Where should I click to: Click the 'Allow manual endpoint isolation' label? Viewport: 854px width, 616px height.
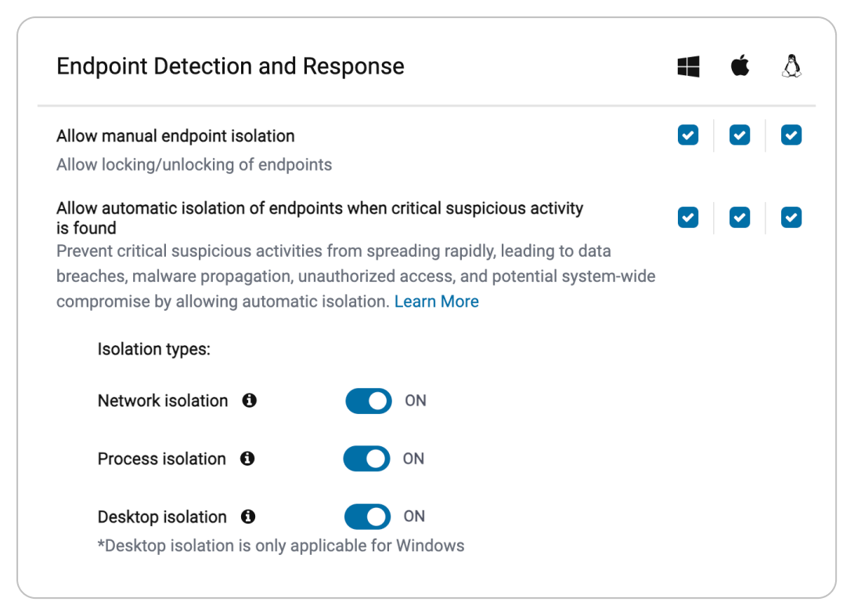point(175,135)
